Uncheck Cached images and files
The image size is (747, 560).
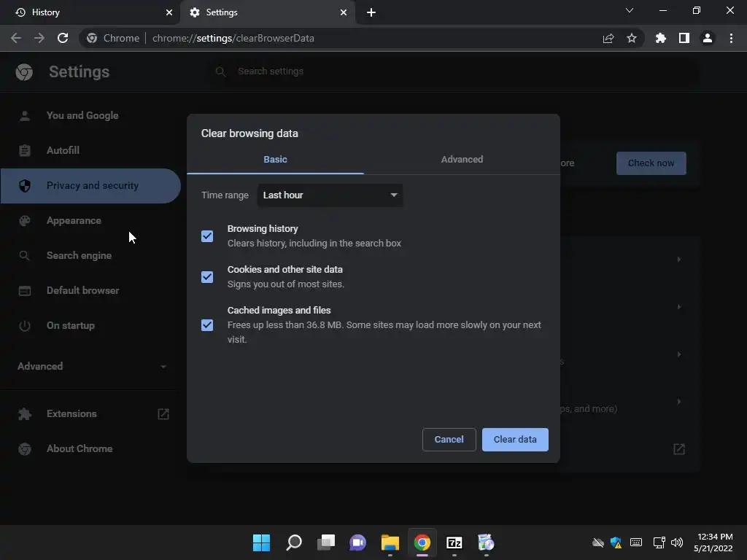point(207,325)
